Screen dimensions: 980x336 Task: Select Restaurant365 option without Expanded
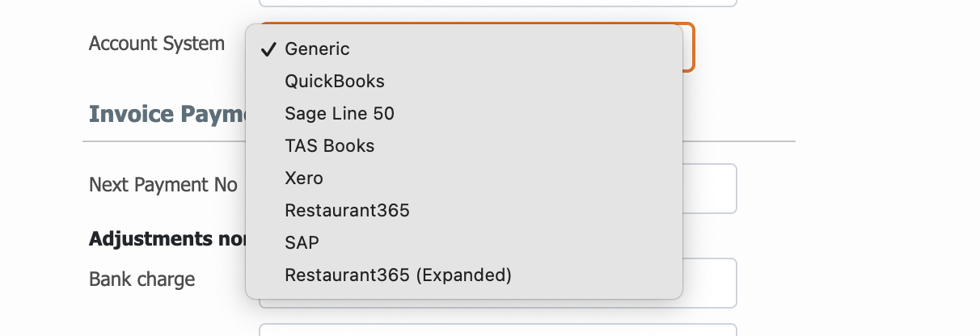click(x=464, y=211)
